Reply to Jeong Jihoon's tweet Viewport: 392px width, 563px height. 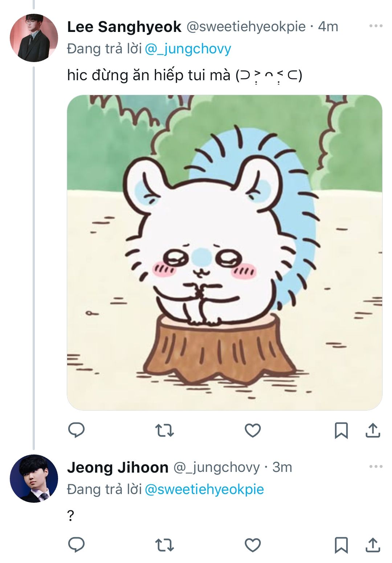click(76, 545)
